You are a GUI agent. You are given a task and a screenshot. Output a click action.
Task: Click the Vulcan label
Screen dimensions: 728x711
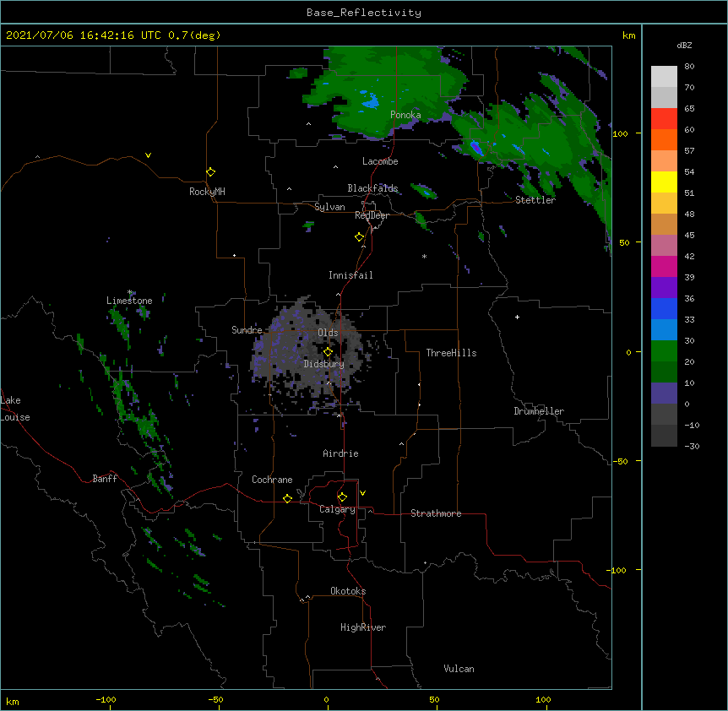(459, 669)
